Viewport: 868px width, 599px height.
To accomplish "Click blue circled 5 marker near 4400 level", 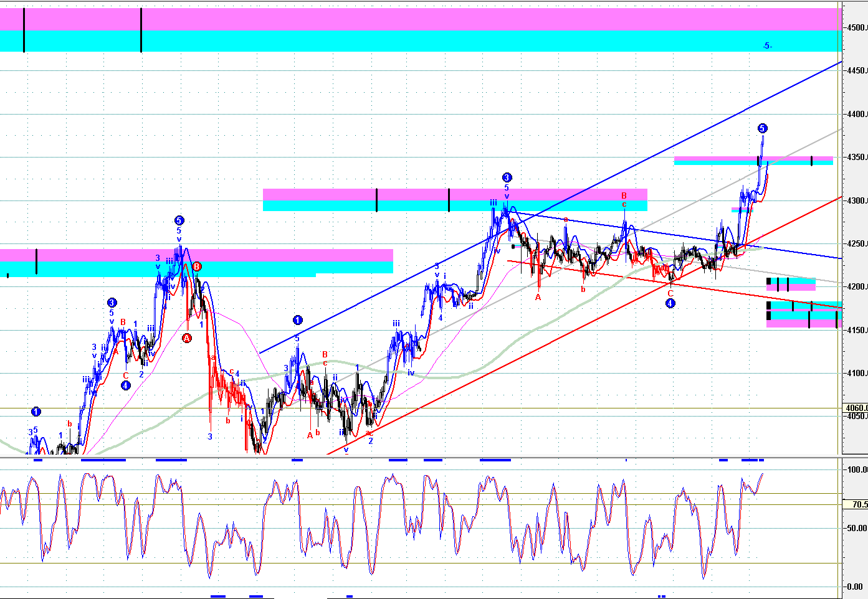I will pyautogui.click(x=763, y=129).
